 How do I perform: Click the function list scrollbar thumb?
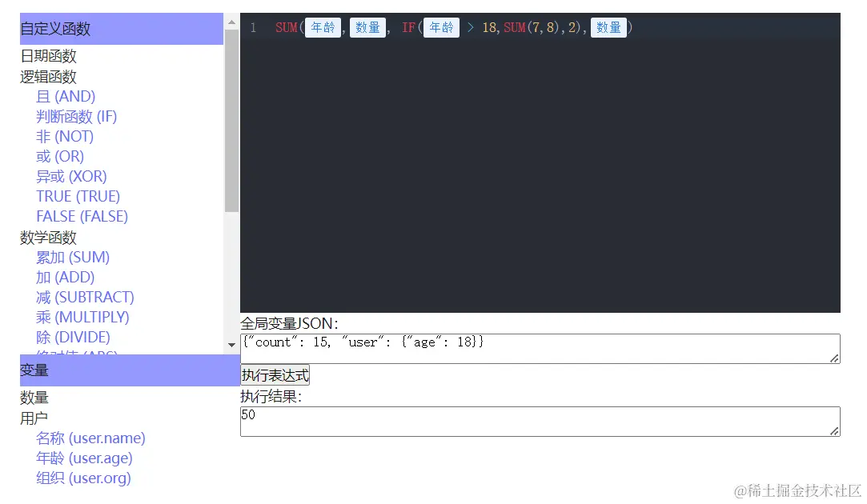(x=231, y=121)
